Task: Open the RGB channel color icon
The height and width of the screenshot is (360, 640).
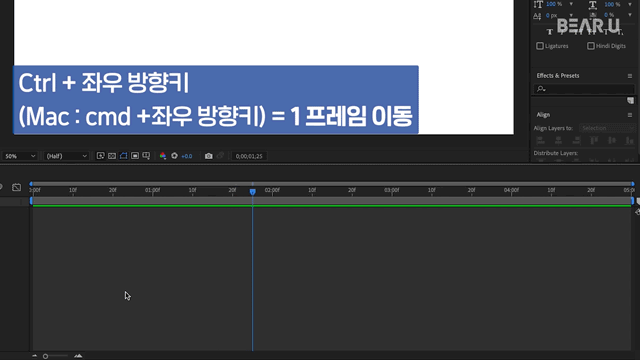Action: click(x=163, y=156)
